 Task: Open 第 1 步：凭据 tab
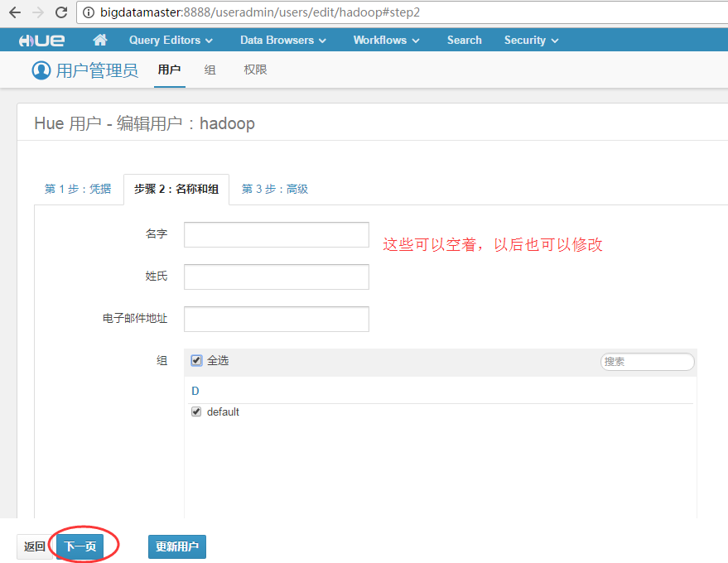coord(78,189)
